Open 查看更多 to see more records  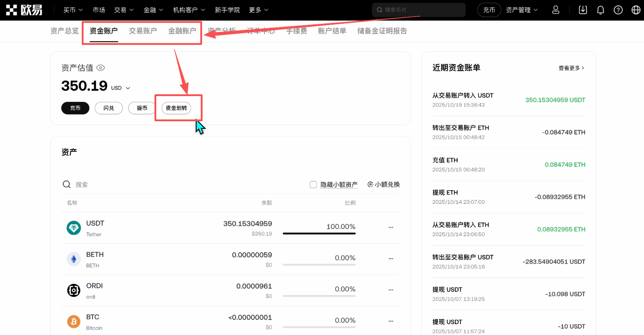[570, 67]
